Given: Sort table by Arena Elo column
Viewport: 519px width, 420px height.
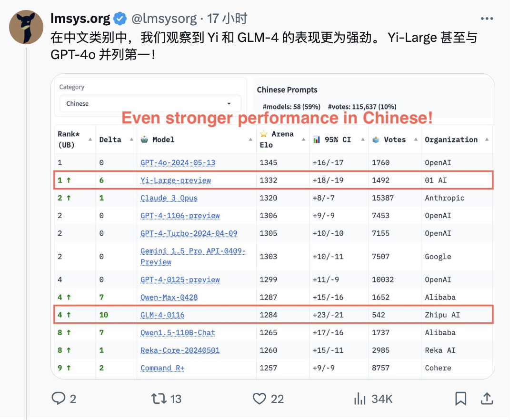Looking at the screenshot, I should click(282, 140).
